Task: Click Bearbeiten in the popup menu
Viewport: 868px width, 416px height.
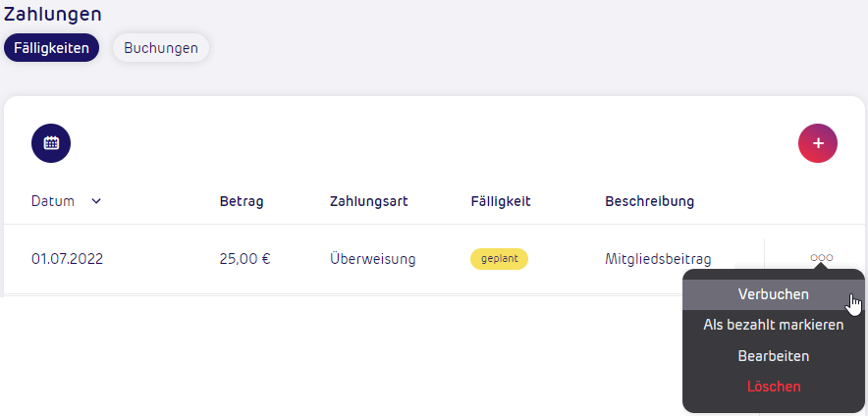Action: tap(773, 356)
